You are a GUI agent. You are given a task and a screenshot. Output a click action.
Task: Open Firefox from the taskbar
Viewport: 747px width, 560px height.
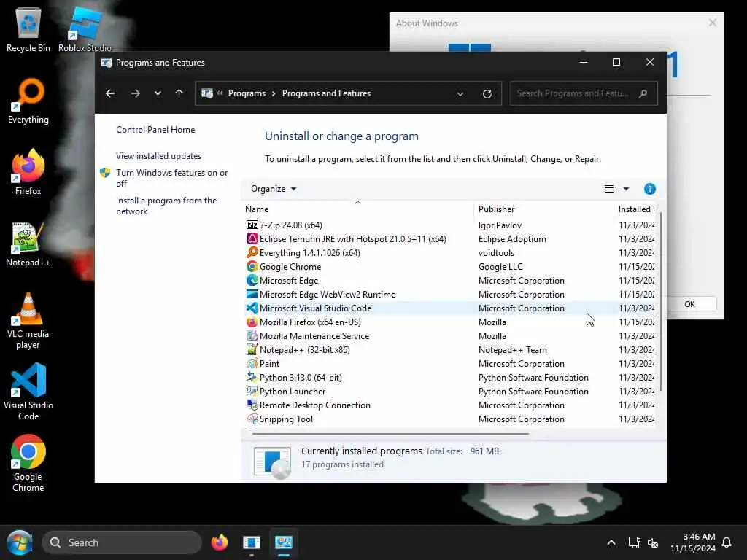coord(219,542)
